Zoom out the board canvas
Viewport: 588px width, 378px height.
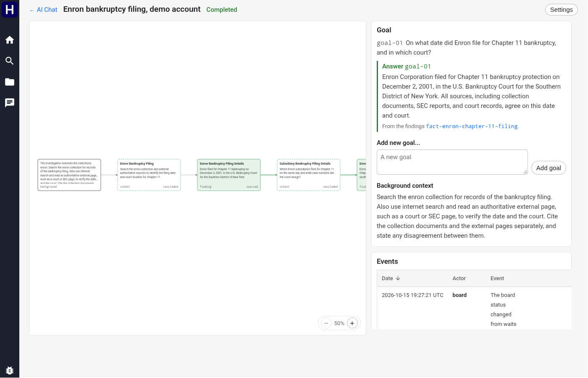click(326, 323)
